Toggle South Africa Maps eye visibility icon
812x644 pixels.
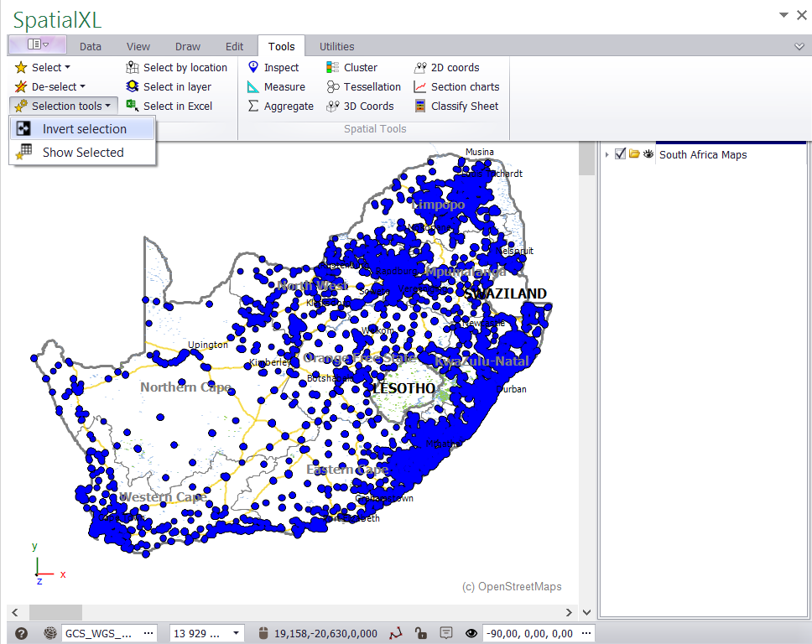coord(648,154)
